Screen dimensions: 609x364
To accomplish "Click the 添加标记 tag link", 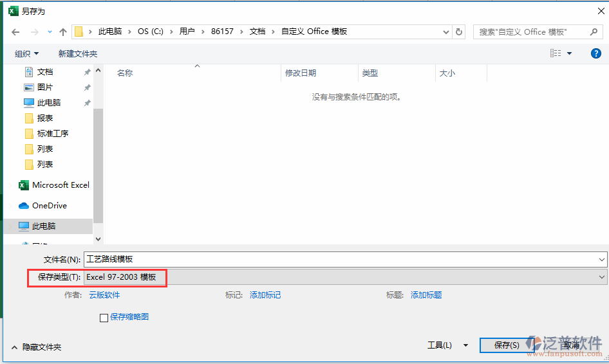I will pyautogui.click(x=265, y=295).
